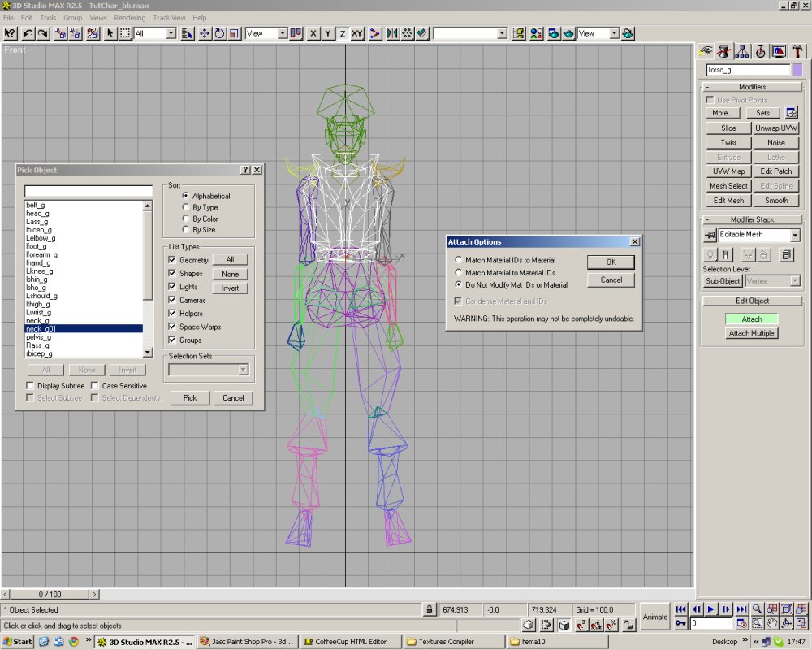Choose Match Material to Material IDs
The width and height of the screenshot is (812, 650).
[x=458, y=272]
